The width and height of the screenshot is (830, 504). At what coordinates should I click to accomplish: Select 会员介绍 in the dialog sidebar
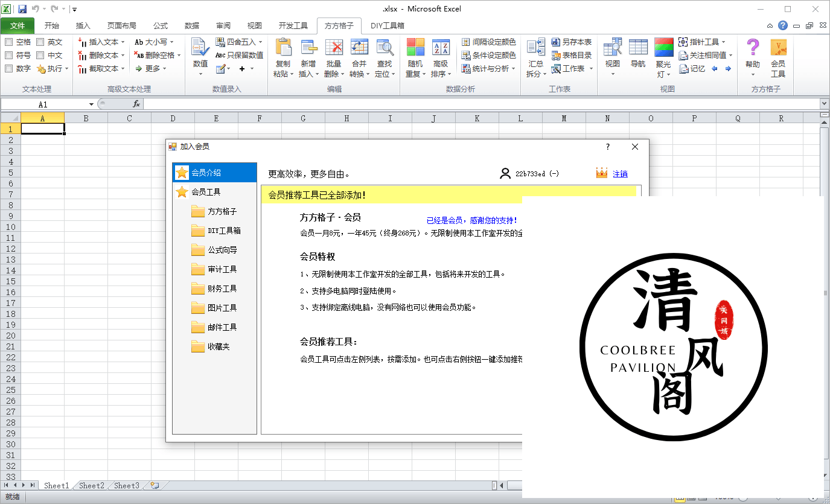(215, 173)
